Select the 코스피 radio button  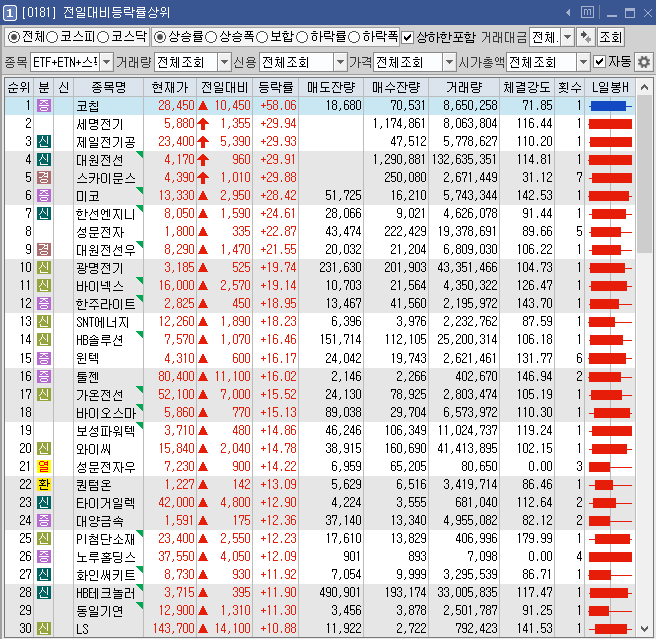pos(52,38)
